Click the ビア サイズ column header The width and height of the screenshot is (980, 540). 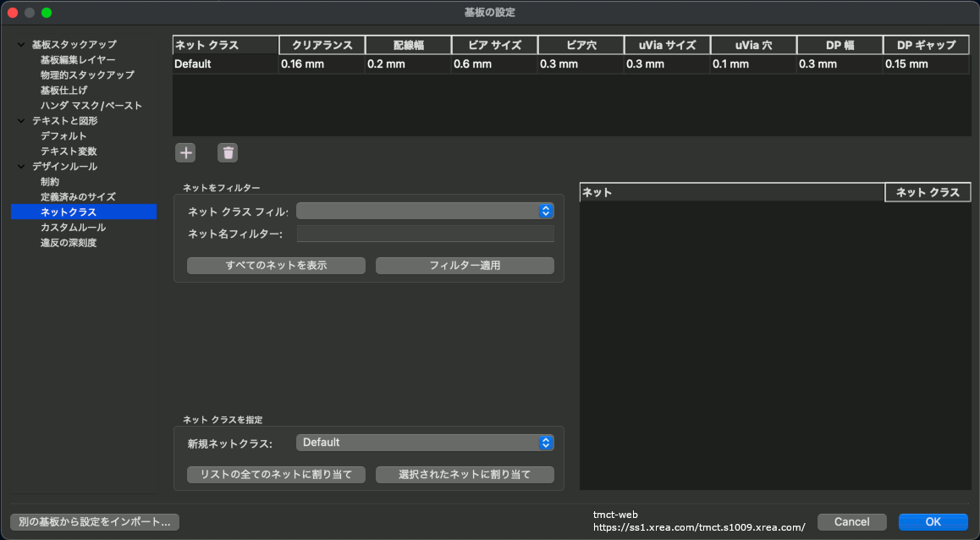[x=494, y=45]
